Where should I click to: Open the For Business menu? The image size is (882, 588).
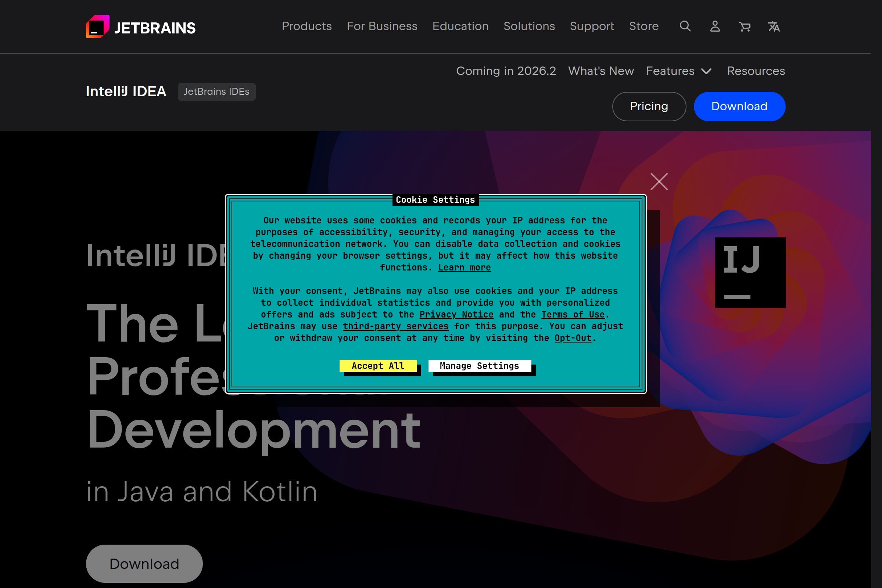pyautogui.click(x=382, y=26)
